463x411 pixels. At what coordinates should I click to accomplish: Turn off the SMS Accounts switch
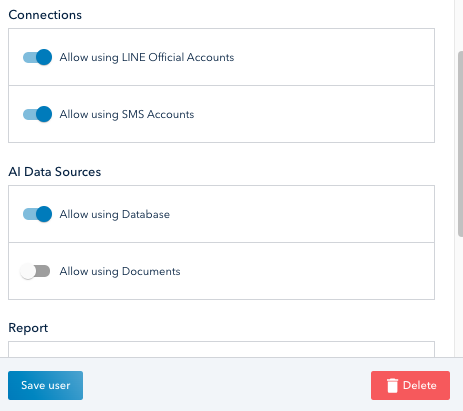pos(37,114)
